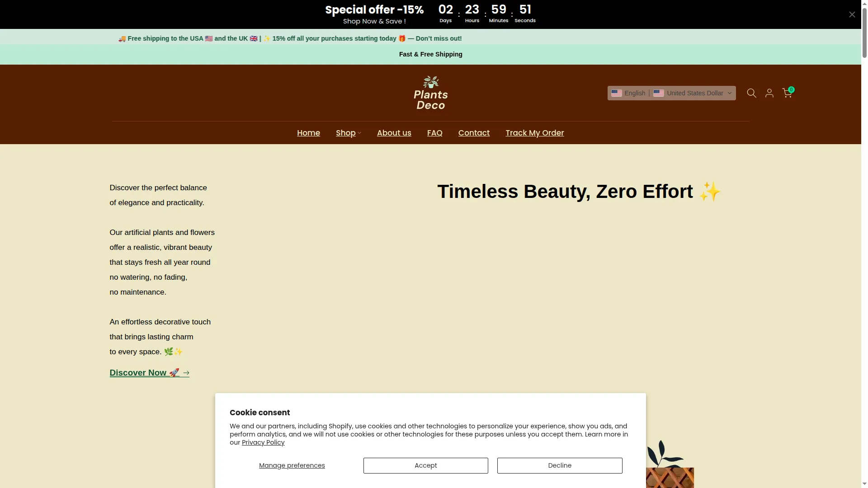Screen dimensions: 868x488
Task: Follow the Discover Now link
Action: click(x=149, y=373)
